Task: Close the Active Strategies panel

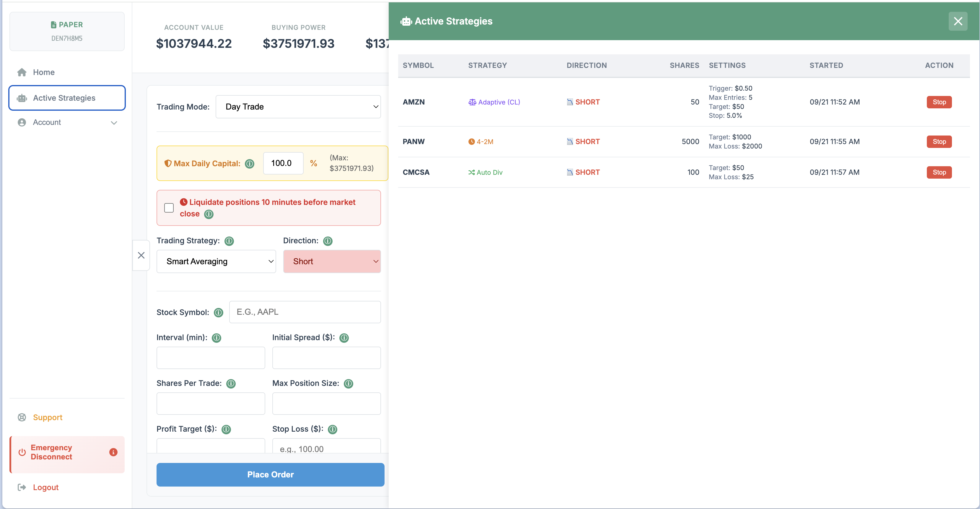Action: [958, 21]
